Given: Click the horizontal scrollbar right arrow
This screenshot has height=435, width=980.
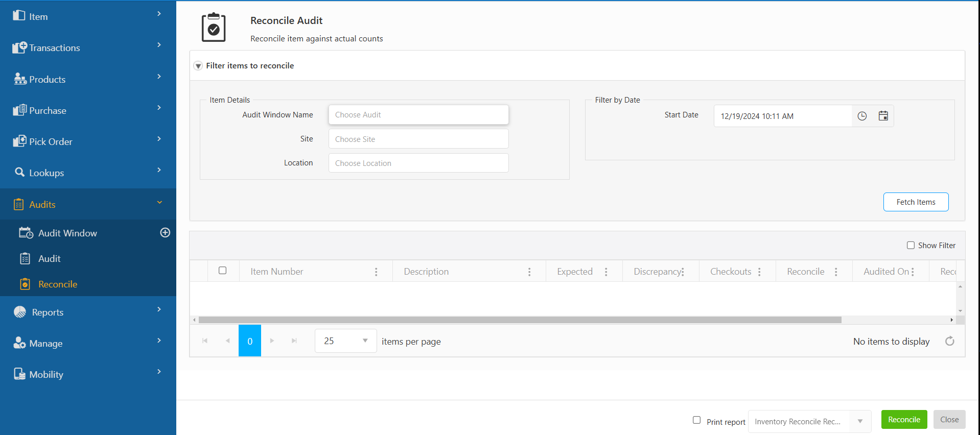Looking at the screenshot, I should (951, 320).
